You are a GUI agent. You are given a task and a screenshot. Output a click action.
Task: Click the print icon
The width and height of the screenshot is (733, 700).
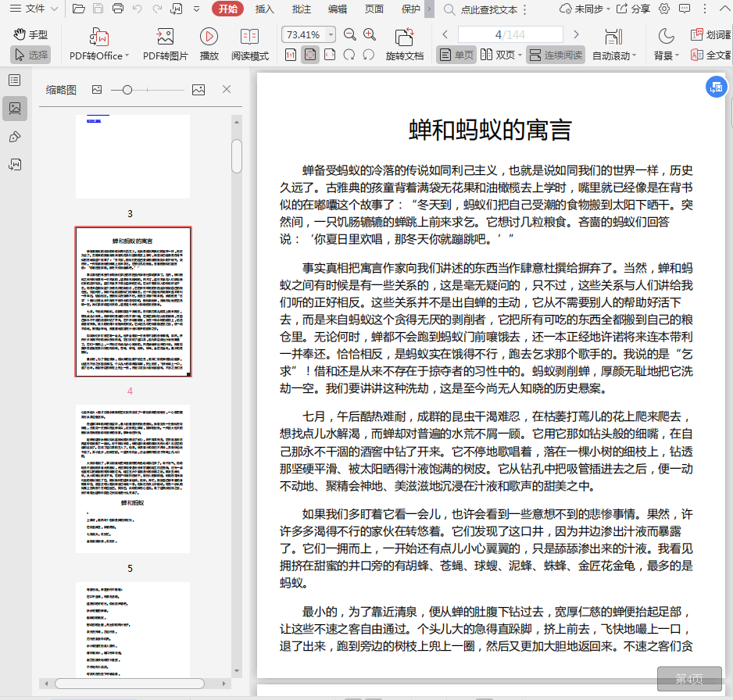click(118, 9)
